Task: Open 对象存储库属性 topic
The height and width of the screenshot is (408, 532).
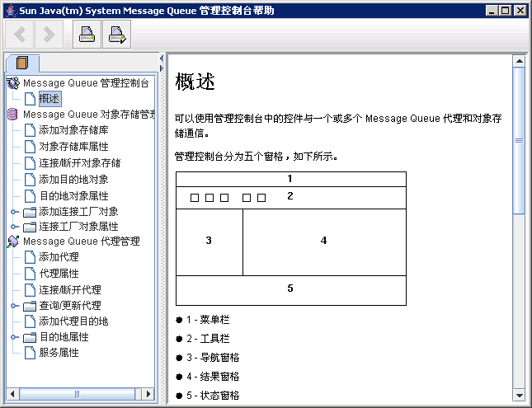Action: pyautogui.click(x=73, y=146)
